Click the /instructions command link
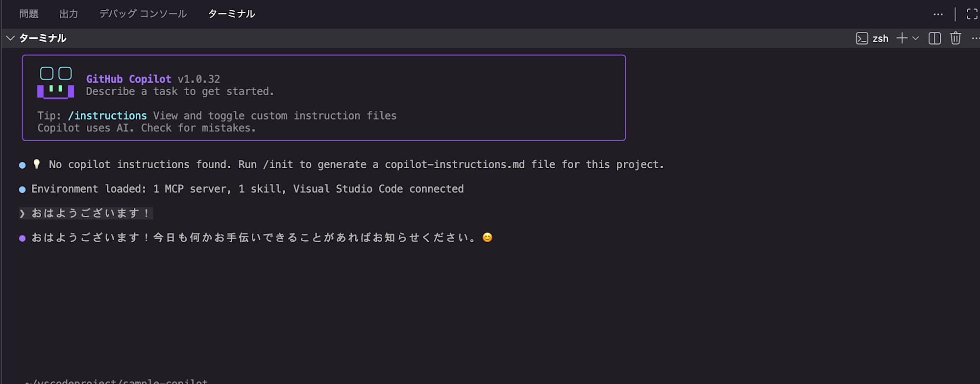The height and width of the screenshot is (384, 980). click(x=107, y=116)
